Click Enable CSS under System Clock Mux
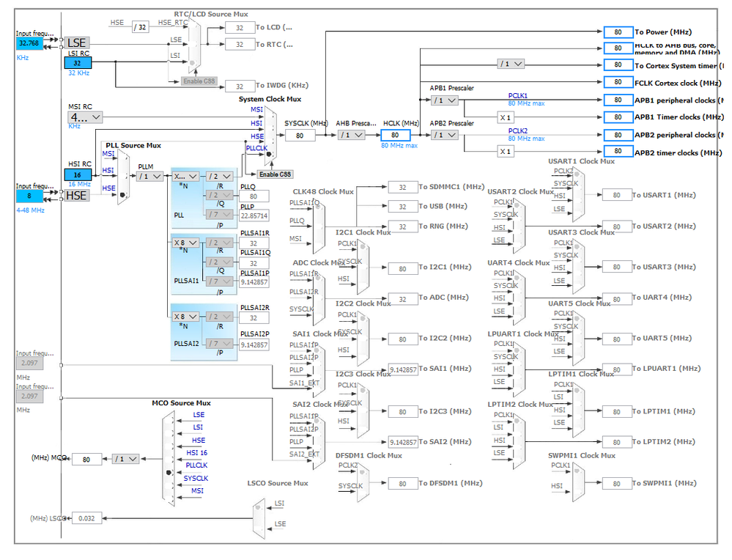 275,174
